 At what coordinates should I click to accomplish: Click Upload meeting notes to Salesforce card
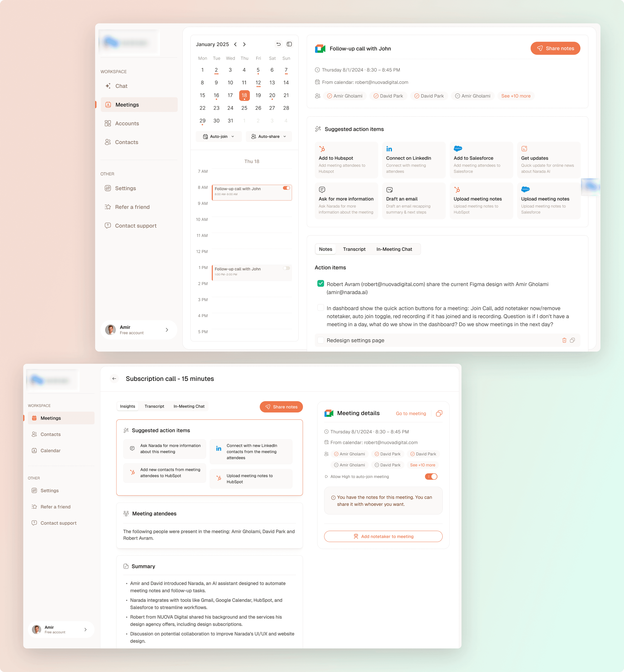point(549,201)
